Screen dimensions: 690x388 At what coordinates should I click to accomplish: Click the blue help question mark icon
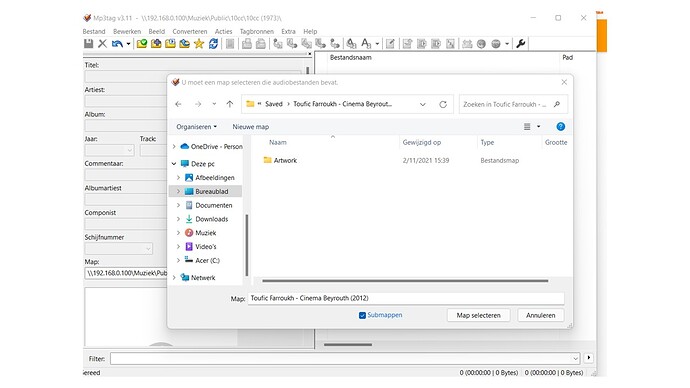pyautogui.click(x=560, y=127)
